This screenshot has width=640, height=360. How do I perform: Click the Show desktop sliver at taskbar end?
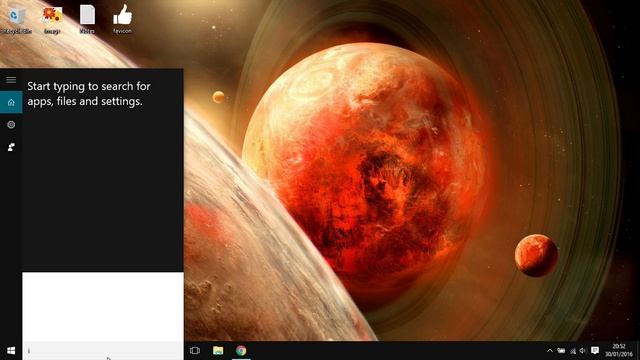pos(638,351)
